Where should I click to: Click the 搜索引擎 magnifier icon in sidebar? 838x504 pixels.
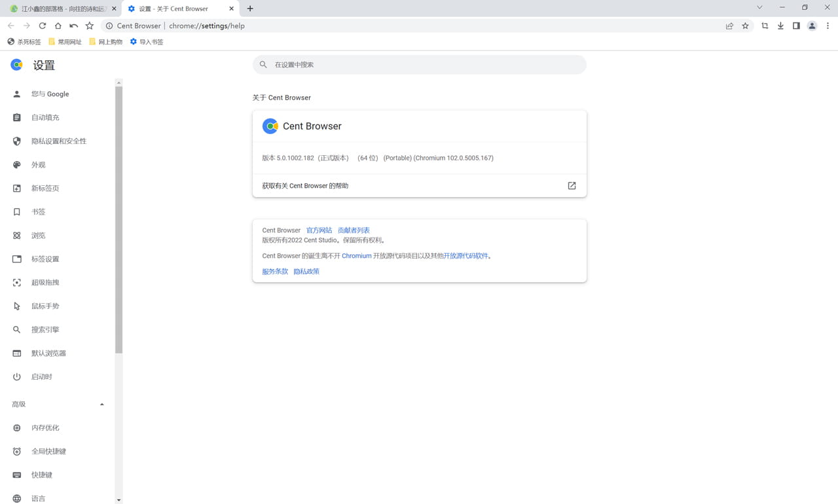17,330
